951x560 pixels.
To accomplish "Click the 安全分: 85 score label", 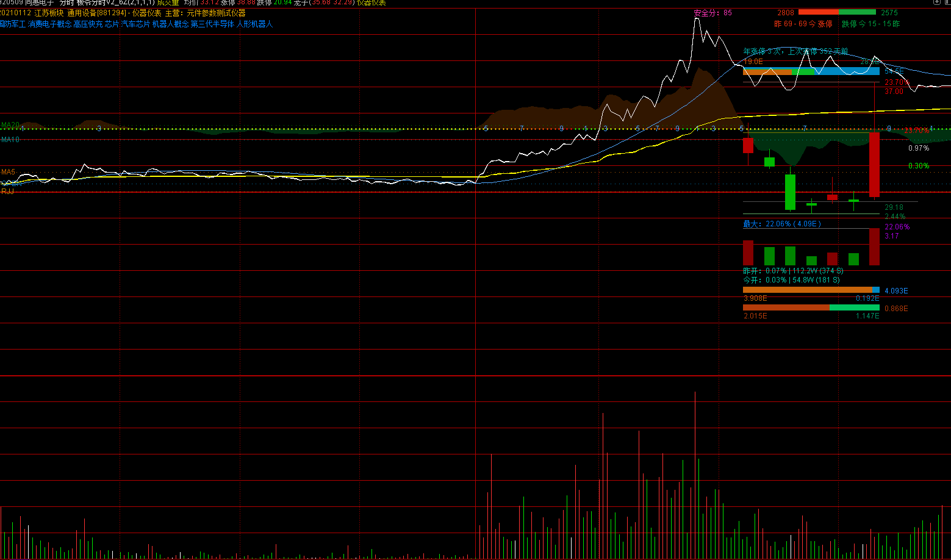I will click(x=712, y=13).
